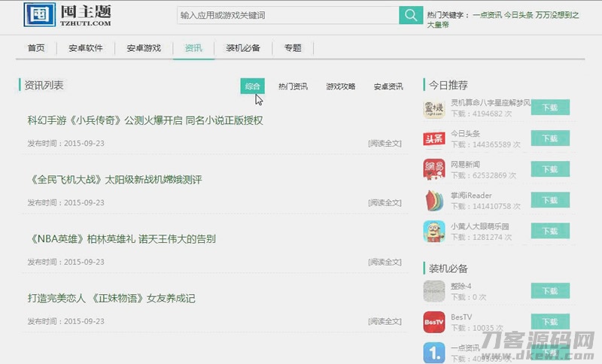Open the BesTV app icon
The image size is (602, 364).
(434, 323)
